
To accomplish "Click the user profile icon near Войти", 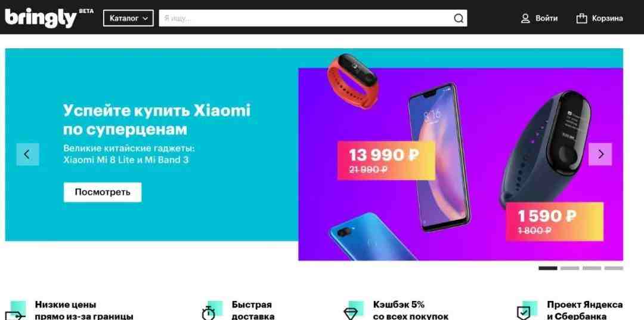I will 525,18.
